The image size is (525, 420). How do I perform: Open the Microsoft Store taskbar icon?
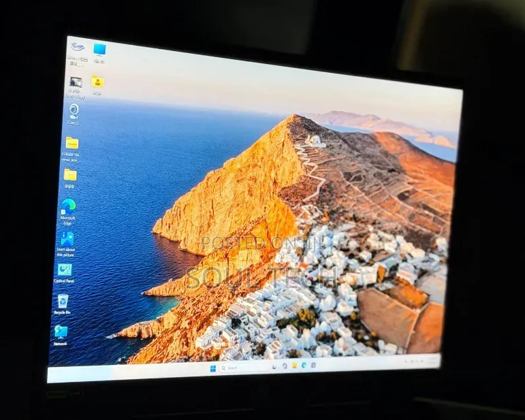click(x=314, y=364)
